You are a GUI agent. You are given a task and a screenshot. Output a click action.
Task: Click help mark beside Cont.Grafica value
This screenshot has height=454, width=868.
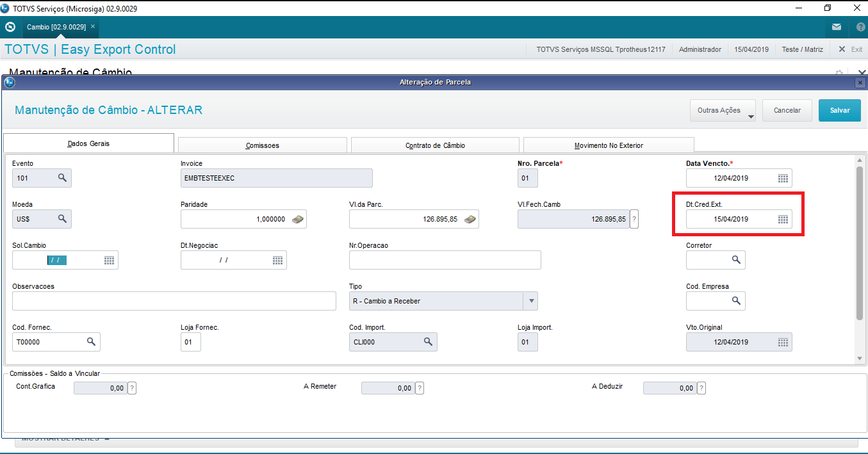click(132, 387)
